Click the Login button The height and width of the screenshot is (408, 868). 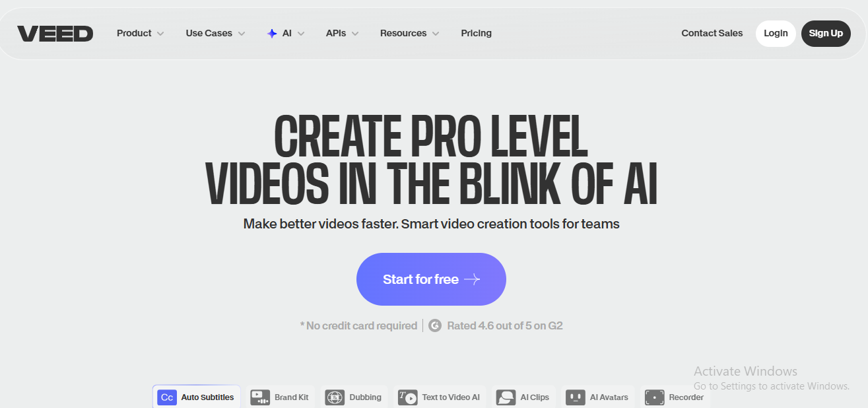click(x=776, y=34)
